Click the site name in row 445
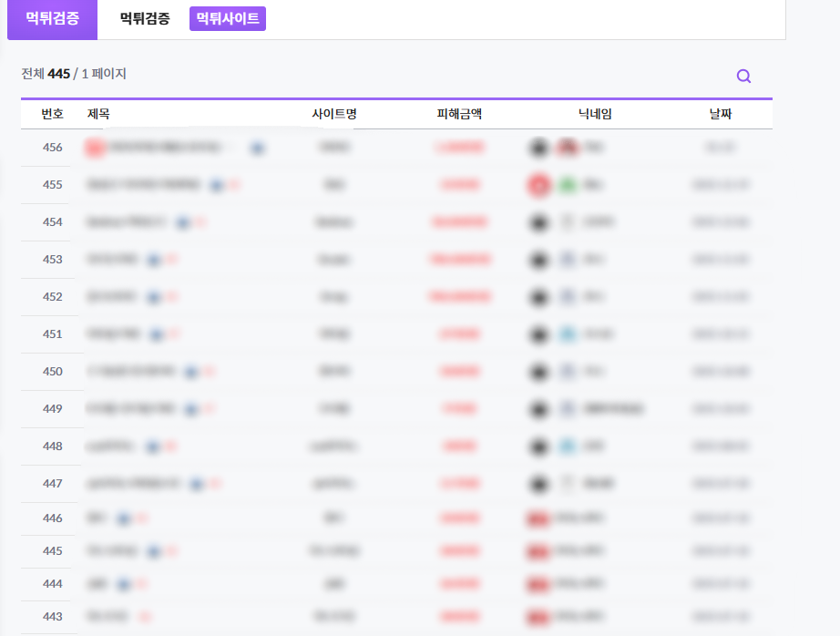The image size is (840, 636). (334, 551)
